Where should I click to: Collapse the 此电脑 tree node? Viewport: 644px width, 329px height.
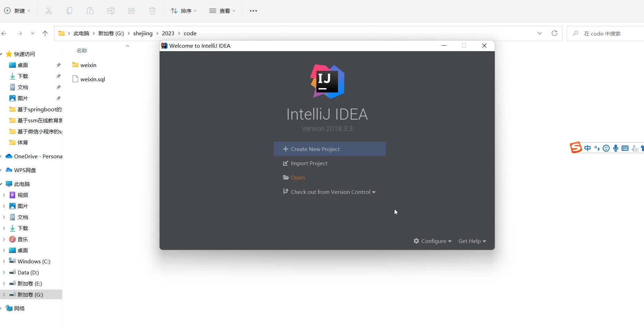click(x=1, y=184)
